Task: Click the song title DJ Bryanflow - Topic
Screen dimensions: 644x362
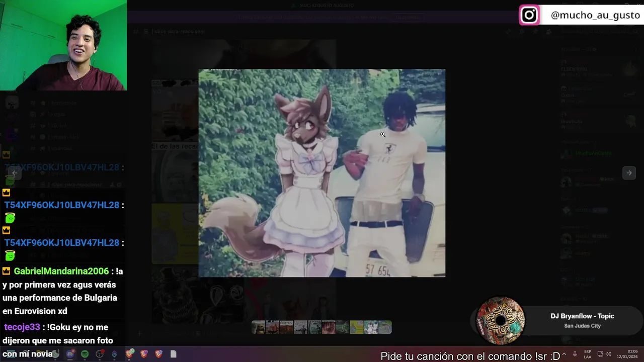Action: 582,316
